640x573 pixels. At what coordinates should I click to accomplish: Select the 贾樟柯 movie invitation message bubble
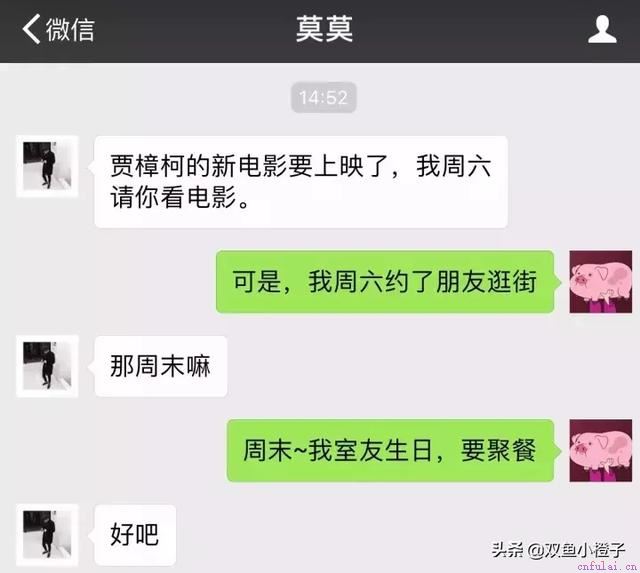[301, 182]
